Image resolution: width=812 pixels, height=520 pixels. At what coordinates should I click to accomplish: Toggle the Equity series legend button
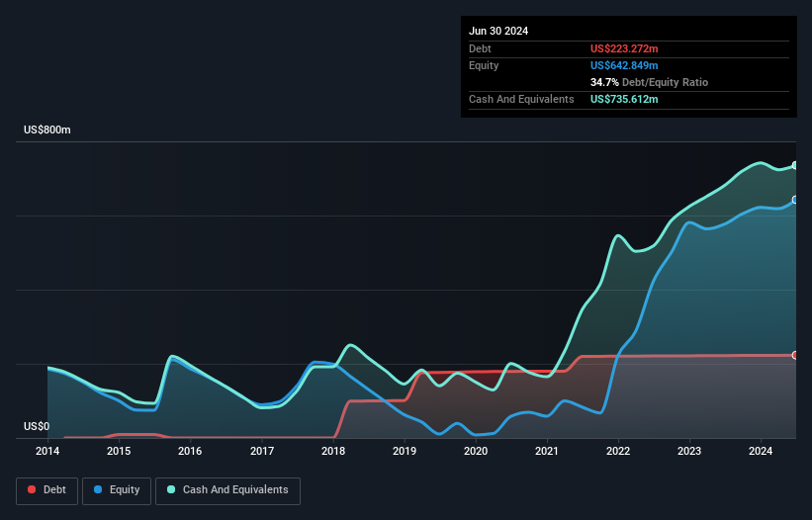[x=117, y=490]
